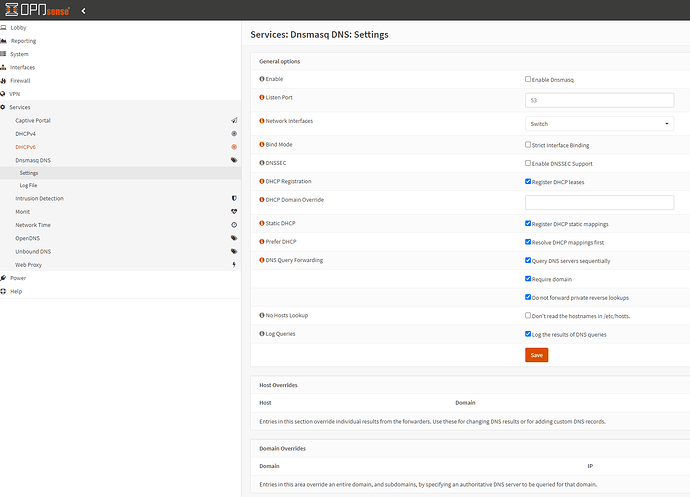
Task: Click the Network Time clock icon
Action: click(x=233, y=225)
